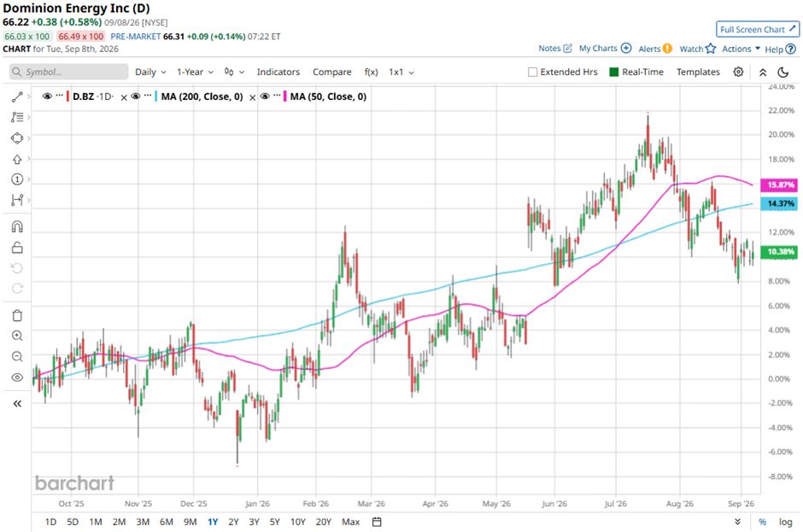Enable the Extended Hrs checkbox
Screen dimensions: 803x532
tap(532, 73)
